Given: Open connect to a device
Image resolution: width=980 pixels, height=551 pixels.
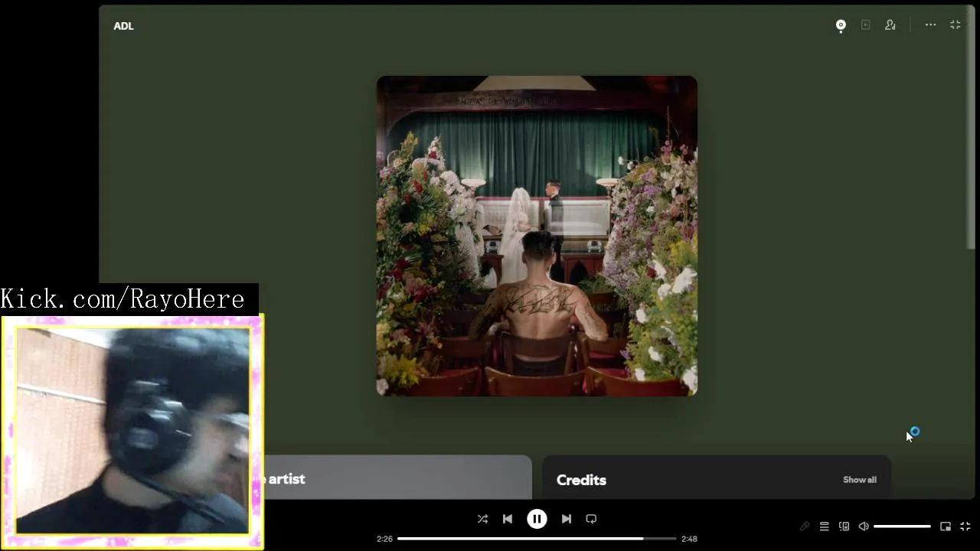Looking at the screenshot, I should (x=844, y=527).
